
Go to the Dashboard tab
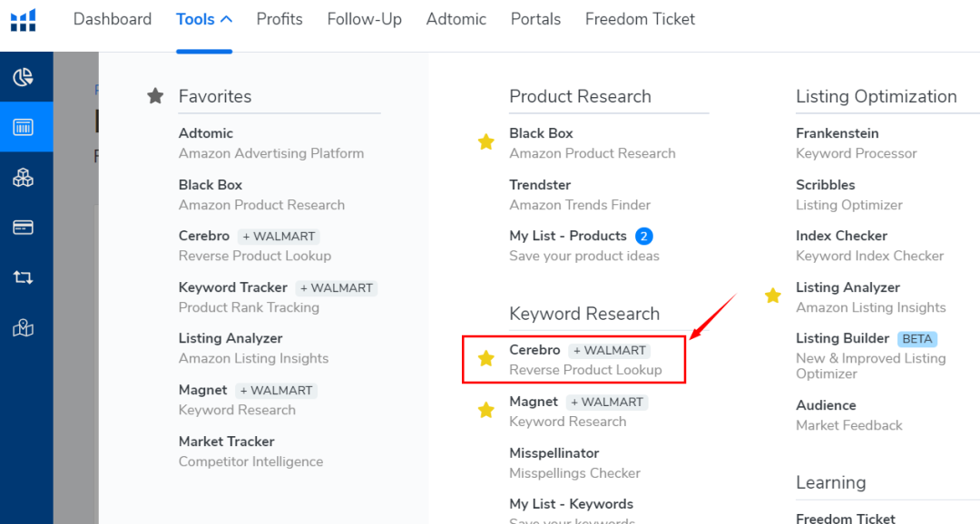[x=113, y=19]
